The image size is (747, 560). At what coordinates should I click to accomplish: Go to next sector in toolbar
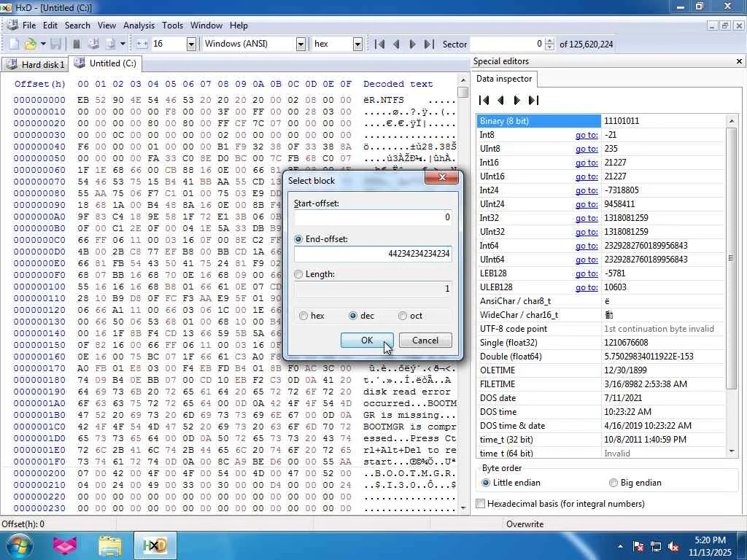(x=413, y=44)
